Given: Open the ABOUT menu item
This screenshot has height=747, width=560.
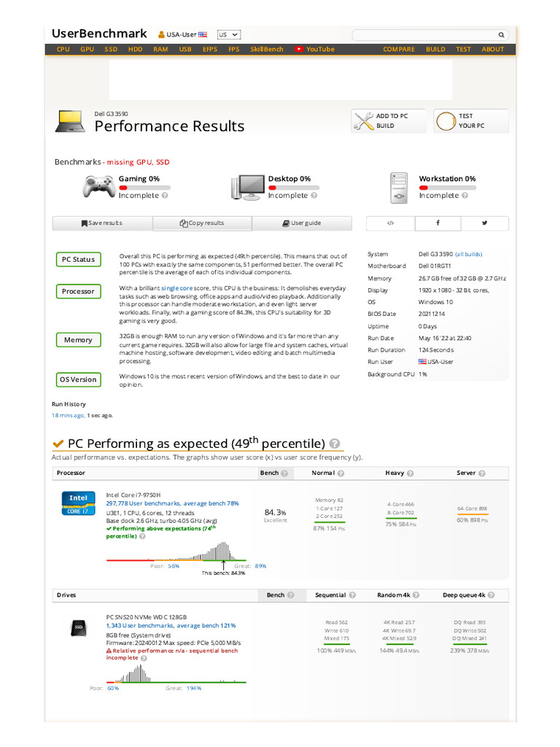Looking at the screenshot, I should click(492, 49).
